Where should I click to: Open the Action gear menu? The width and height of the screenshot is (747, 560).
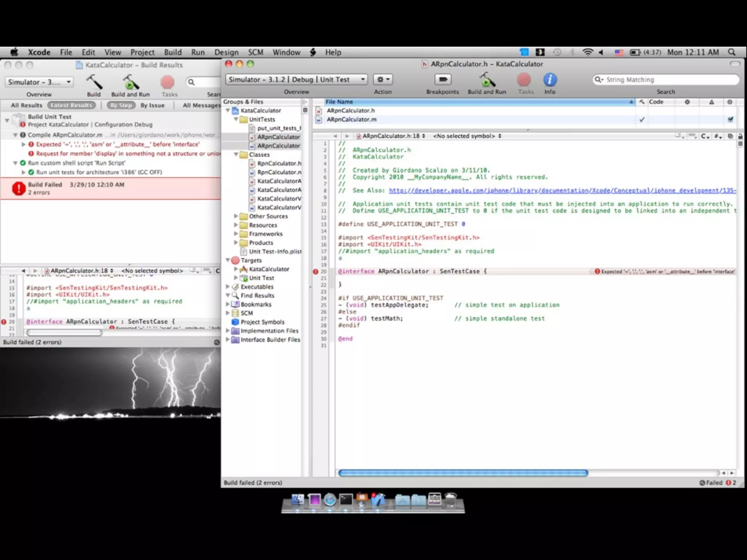click(x=383, y=79)
